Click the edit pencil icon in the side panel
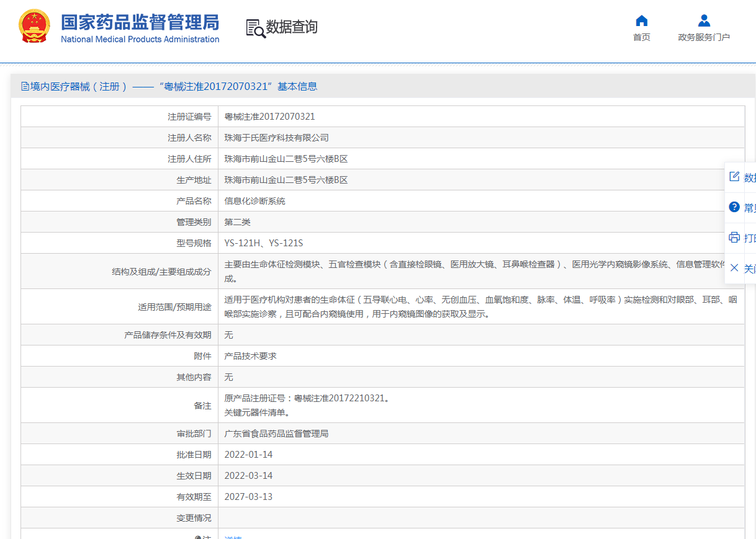 tap(734, 177)
